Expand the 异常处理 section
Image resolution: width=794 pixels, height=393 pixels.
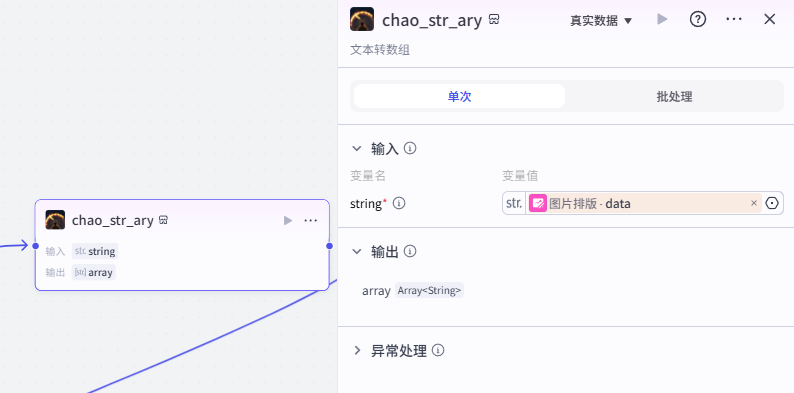pyautogui.click(x=357, y=350)
